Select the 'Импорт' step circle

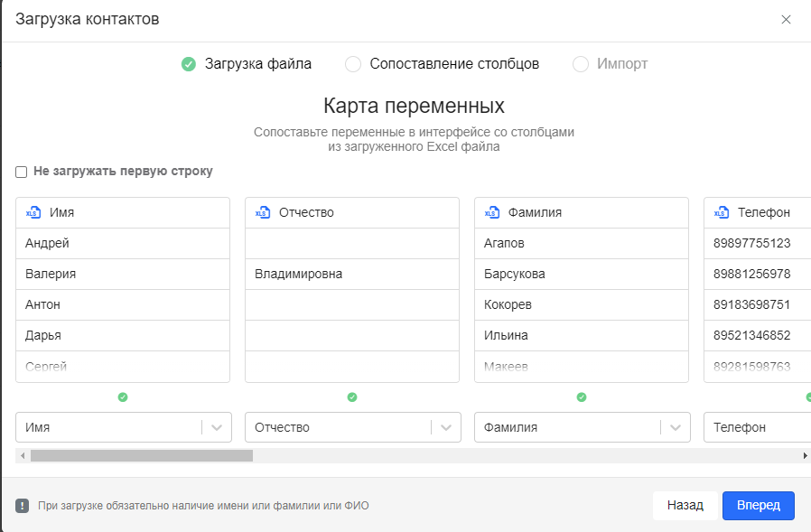click(x=581, y=64)
